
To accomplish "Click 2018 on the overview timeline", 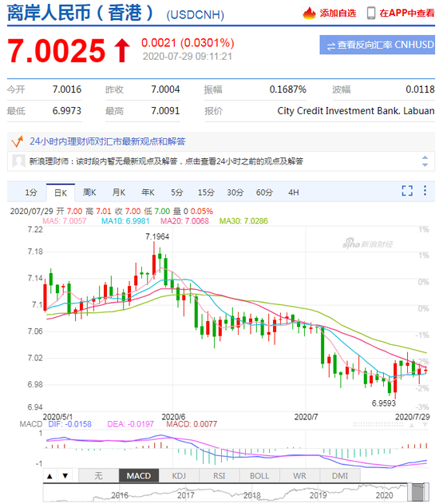I will (x=252, y=495).
